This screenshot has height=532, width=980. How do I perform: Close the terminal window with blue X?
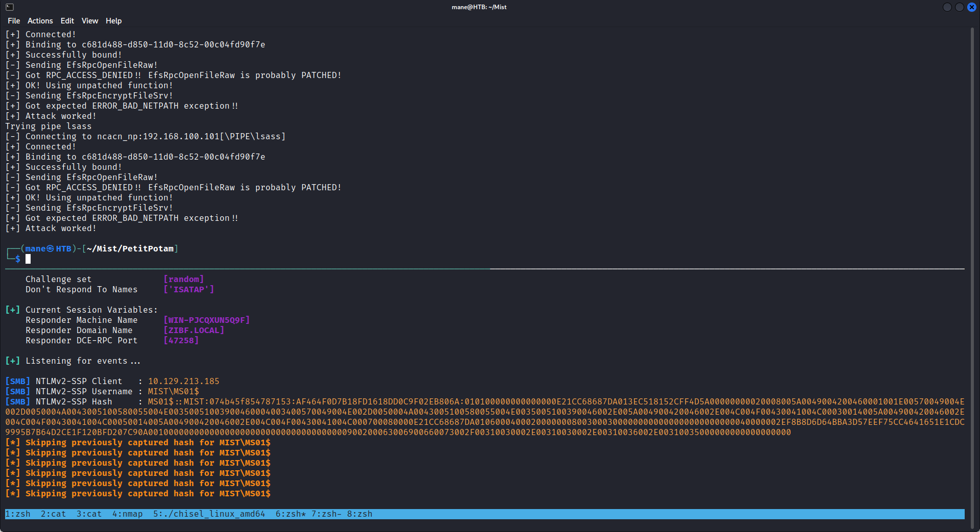pos(972,7)
